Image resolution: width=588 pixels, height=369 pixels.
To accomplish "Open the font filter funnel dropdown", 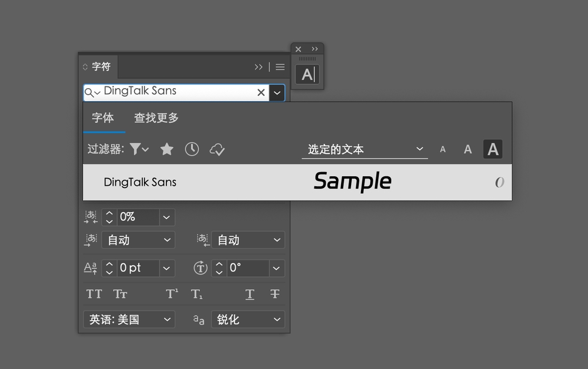I will click(x=139, y=149).
